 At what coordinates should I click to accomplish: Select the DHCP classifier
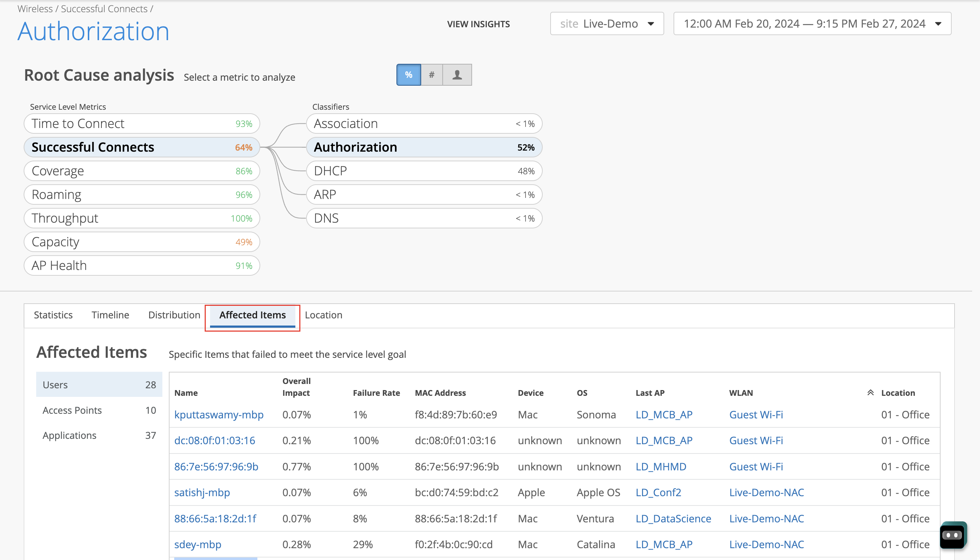pos(424,171)
